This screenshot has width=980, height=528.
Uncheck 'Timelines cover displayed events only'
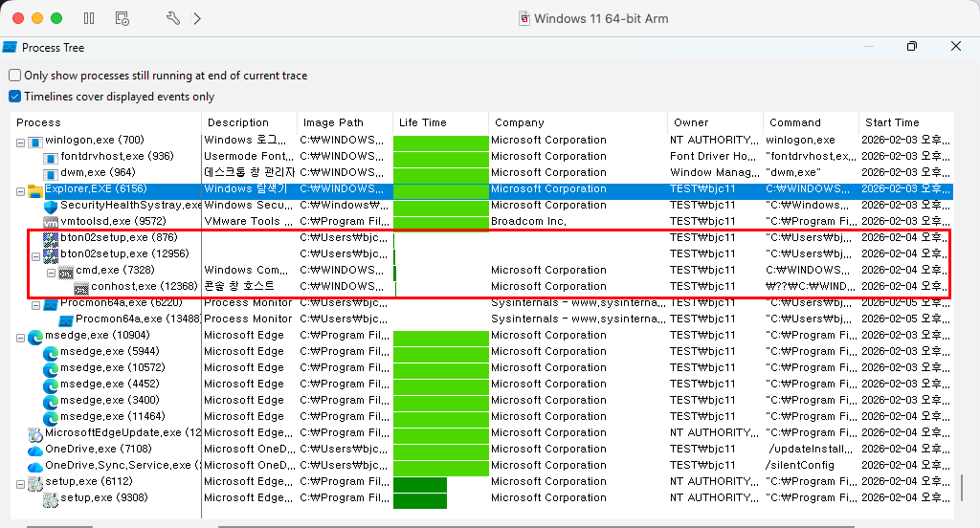tap(14, 97)
